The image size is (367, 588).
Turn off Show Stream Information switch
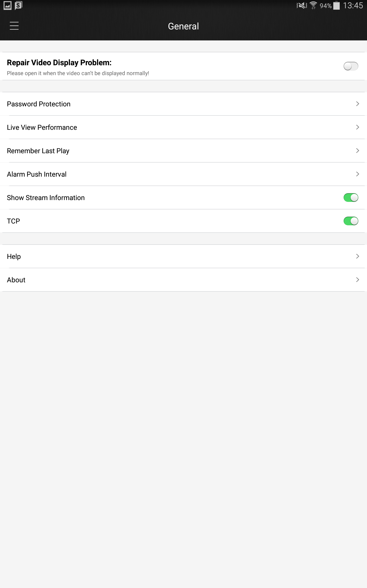[x=351, y=198]
